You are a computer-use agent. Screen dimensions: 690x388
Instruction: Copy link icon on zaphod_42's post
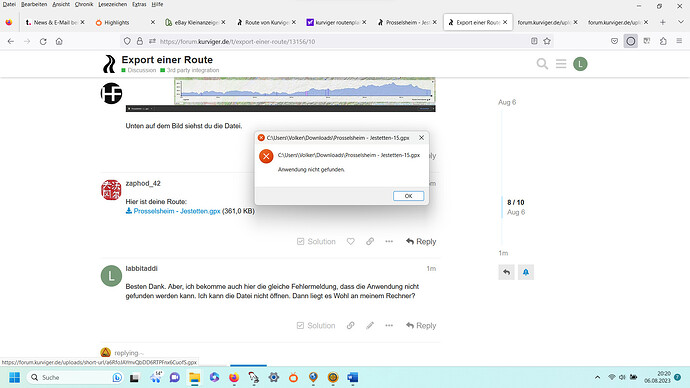coord(370,242)
